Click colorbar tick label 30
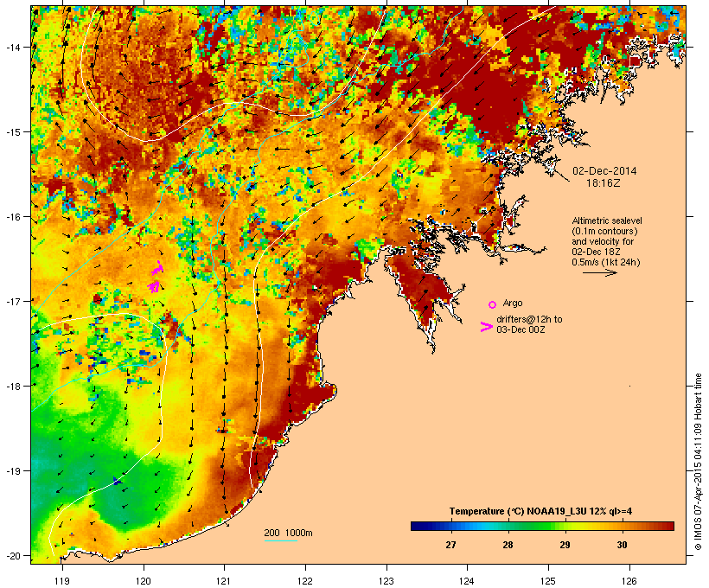The image size is (709, 588). coord(623,545)
